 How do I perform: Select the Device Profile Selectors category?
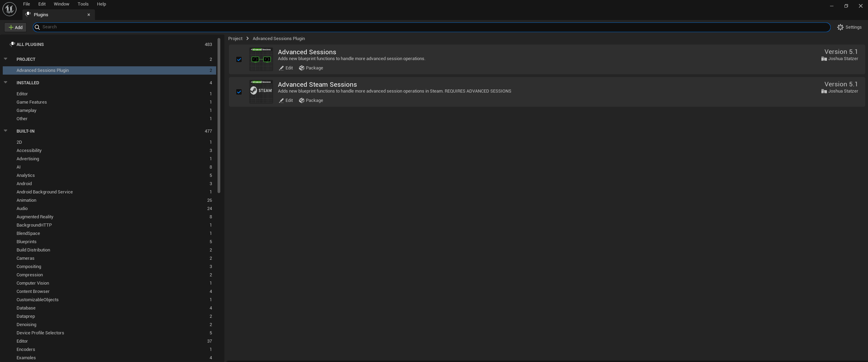(x=109, y=333)
